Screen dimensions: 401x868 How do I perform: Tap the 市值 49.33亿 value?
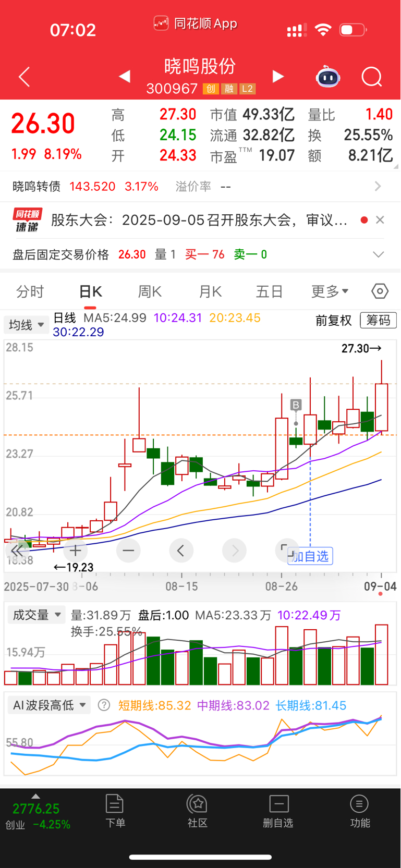269,114
